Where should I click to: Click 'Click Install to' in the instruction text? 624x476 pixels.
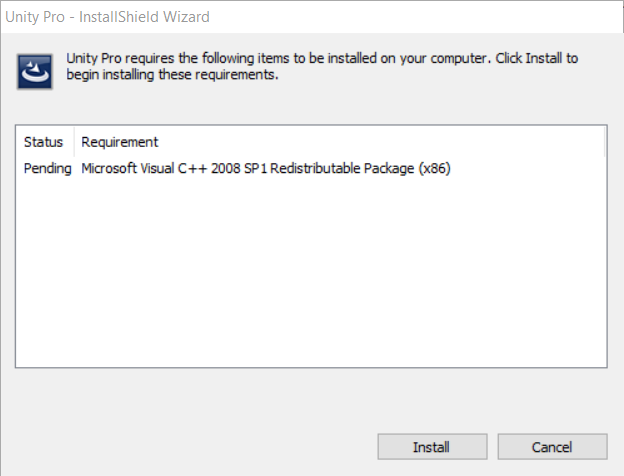coord(536,58)
